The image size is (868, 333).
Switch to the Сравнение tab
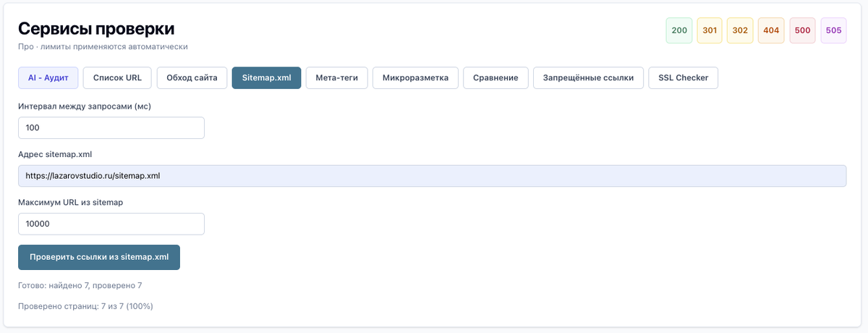[x=495, y=77]
